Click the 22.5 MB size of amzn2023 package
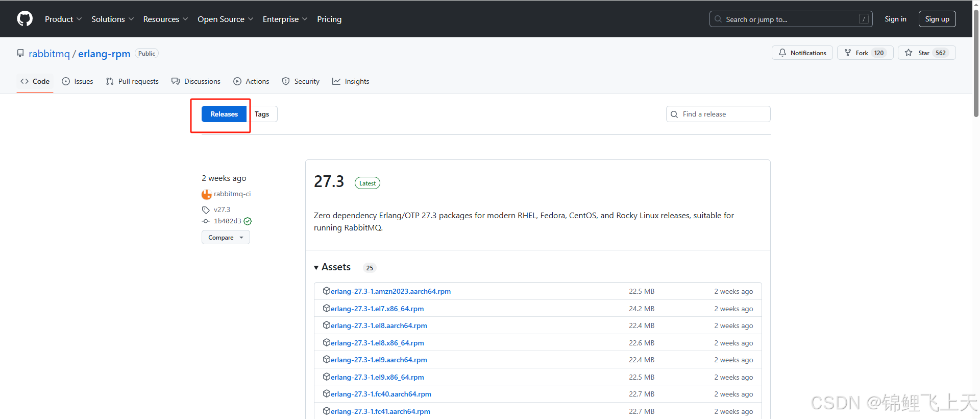 point(642,291)
